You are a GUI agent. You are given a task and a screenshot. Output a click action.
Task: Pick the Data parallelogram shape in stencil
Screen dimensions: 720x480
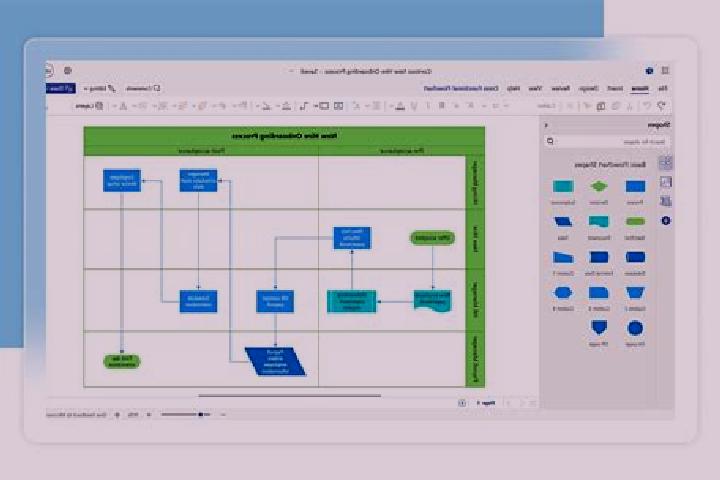pos(563,222)
